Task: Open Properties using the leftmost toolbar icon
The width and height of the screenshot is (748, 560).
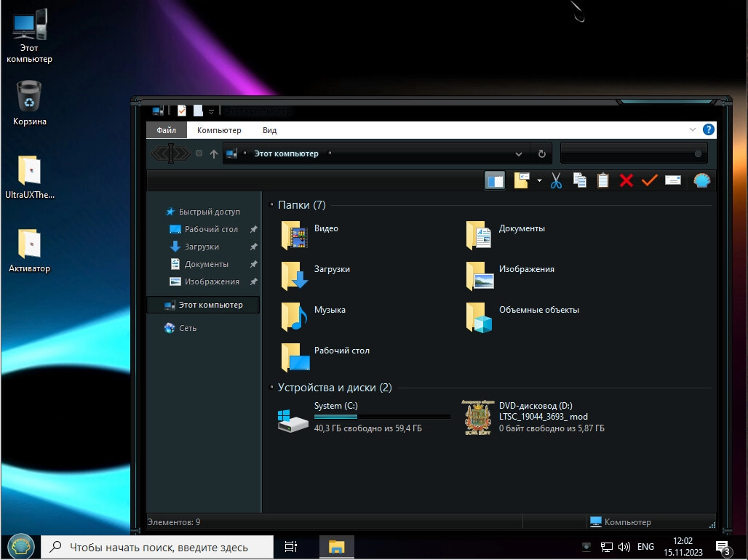Action: pos(494,180)
